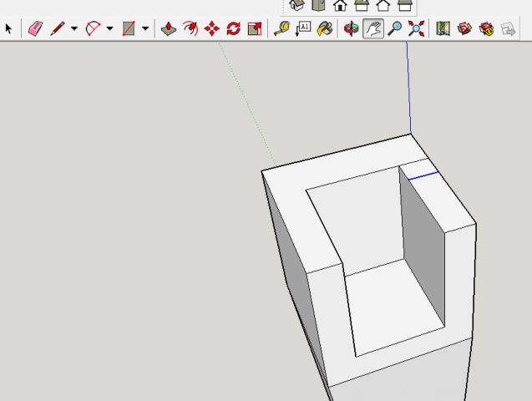Toggle the Pan hand tool
The height and width of the screenshot is (401, 532).
point(373,28)
